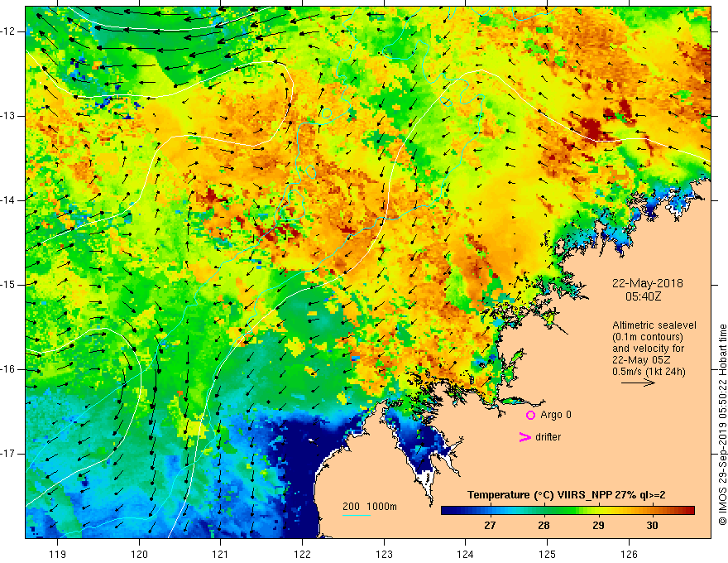
Task: Click the 0.5m/s velocity scale arrow
Action: pos(638,383)
